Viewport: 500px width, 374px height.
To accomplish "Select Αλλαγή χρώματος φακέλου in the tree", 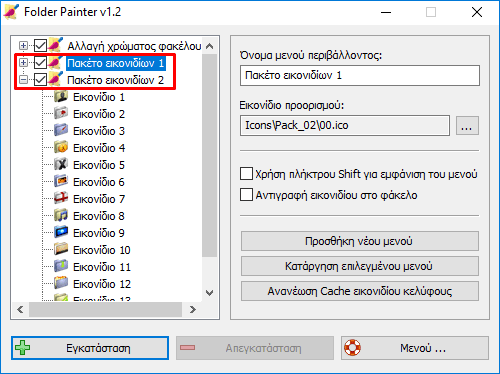I will pyautogui.click(x=134, y=46).
